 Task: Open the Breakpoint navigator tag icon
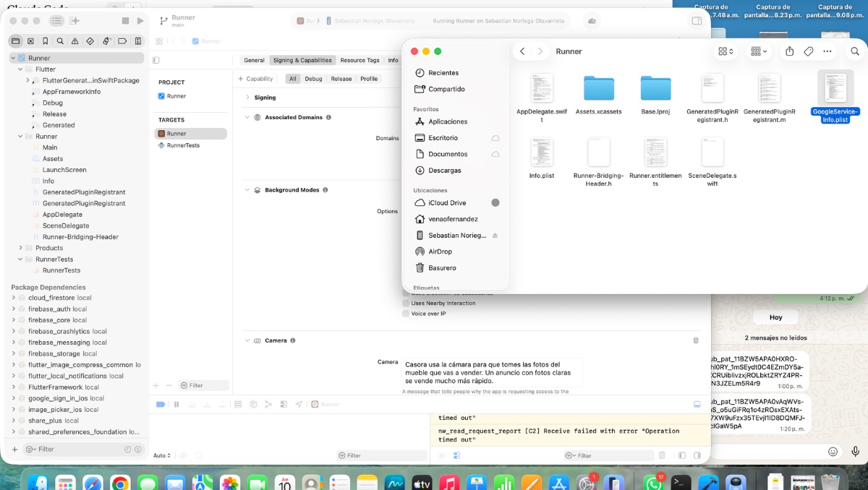coord(122,41)
